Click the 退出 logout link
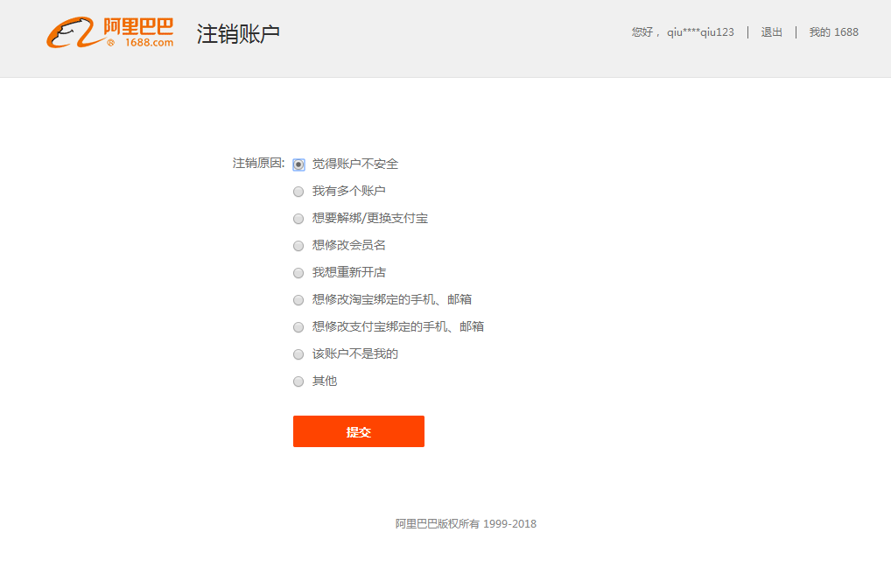 pyautogui.click(x=771, y=32)
